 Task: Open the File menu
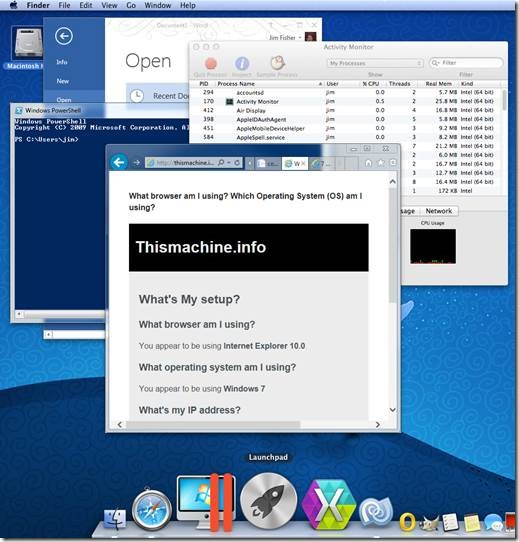(64, 5)
